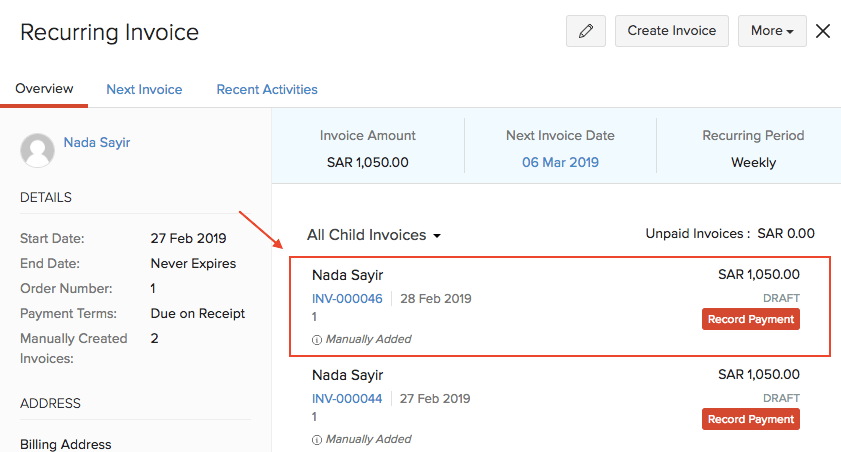This screenshot has height=452, width=841.
Task: Open the Next Invoice tab
Action: (144, 89)
